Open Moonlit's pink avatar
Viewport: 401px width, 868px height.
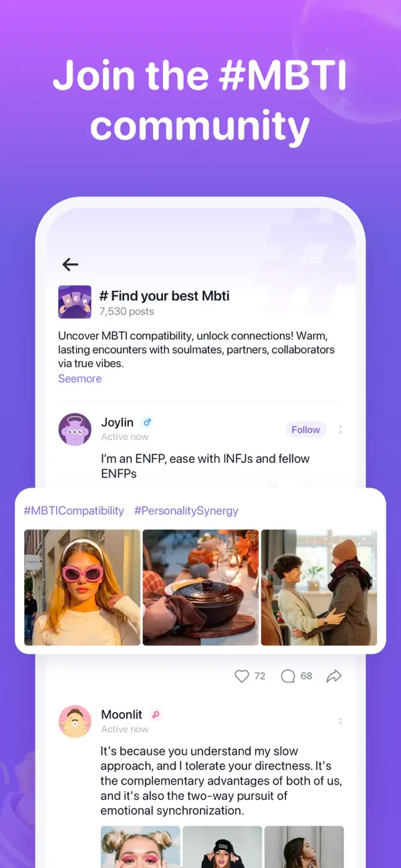(75, 721)
